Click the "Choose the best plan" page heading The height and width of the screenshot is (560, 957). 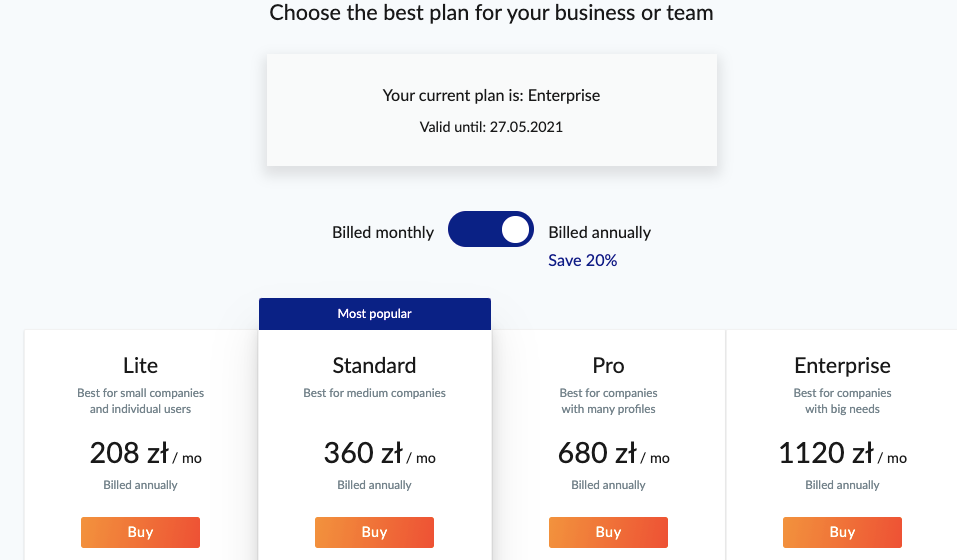point(491,13)
